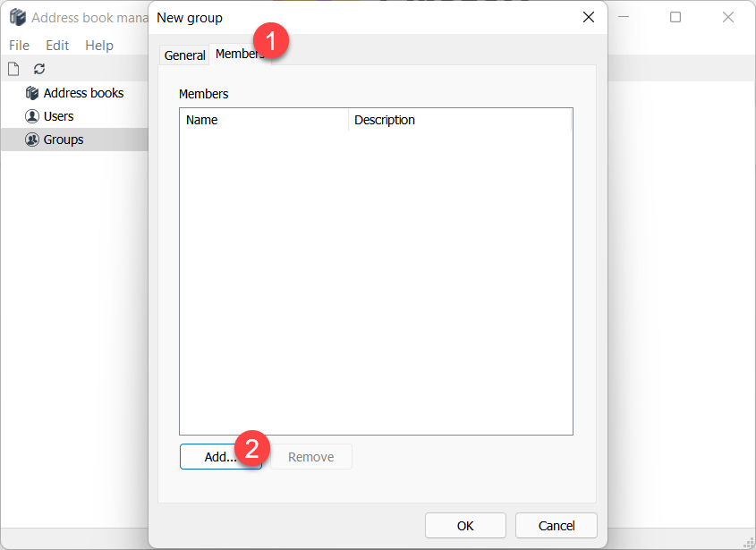Select the Groups icon in sidebar
This screenshot has height=550, width=756.
coord(32,140)
